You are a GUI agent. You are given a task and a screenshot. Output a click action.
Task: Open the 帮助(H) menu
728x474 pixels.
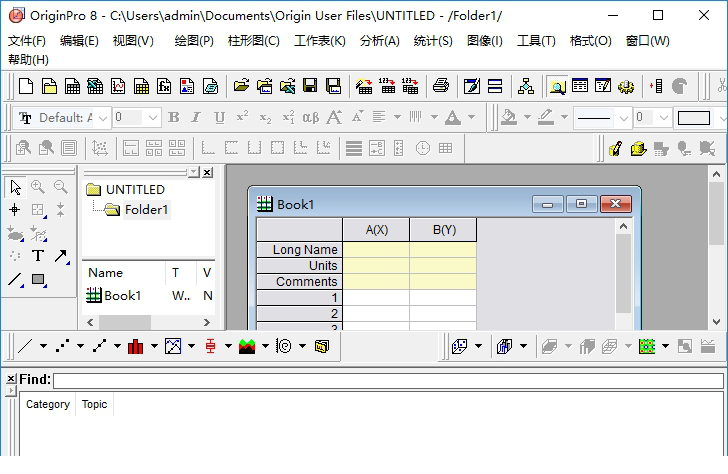pyautogui.click(x=28, y=60)
